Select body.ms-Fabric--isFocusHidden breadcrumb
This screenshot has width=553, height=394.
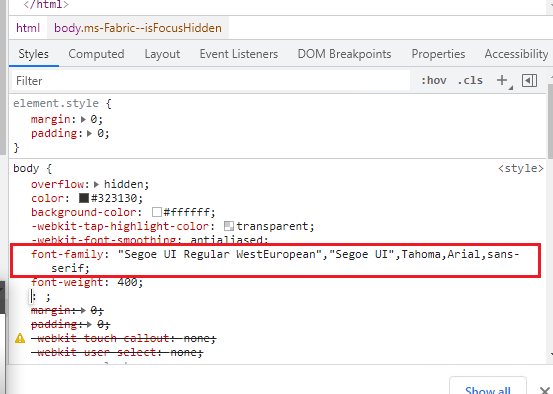pos(138,28)
